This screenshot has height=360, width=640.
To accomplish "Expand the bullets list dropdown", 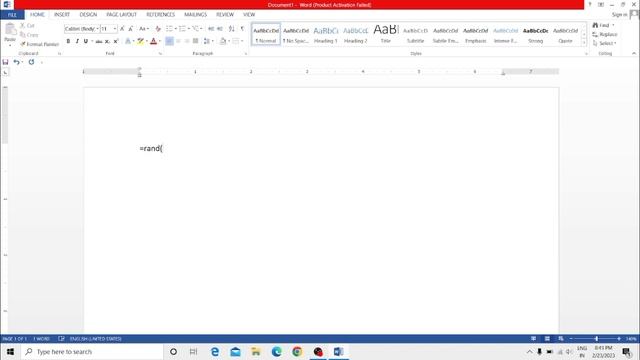I will coord(176,29).
